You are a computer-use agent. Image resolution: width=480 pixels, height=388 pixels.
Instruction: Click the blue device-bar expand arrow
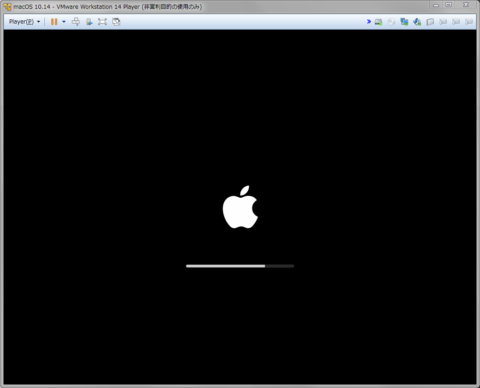[x=369, y=22]
